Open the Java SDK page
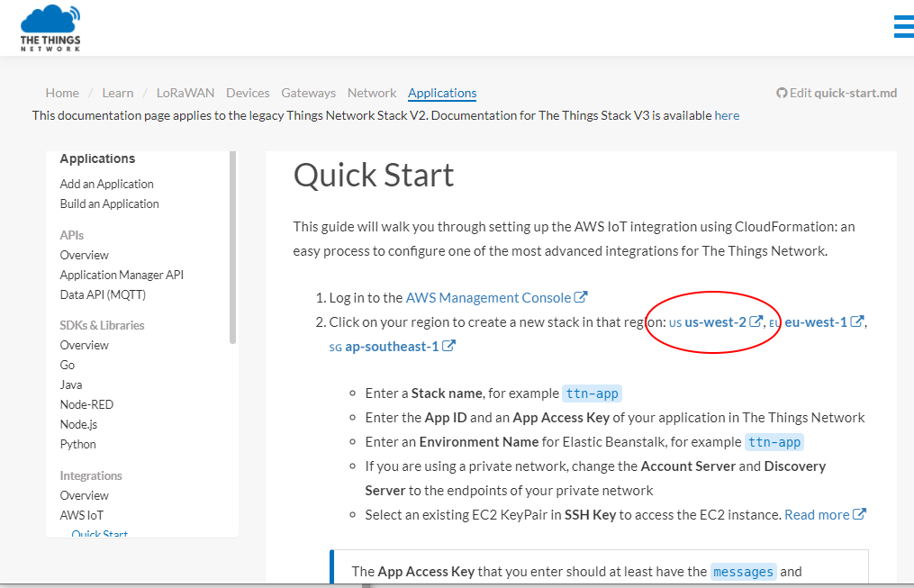914x588 pixels. pos(71,384)
